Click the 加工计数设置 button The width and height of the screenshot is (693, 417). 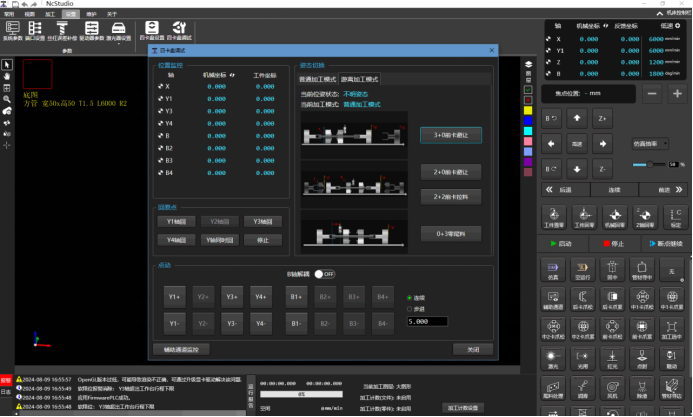click(463, 408)
